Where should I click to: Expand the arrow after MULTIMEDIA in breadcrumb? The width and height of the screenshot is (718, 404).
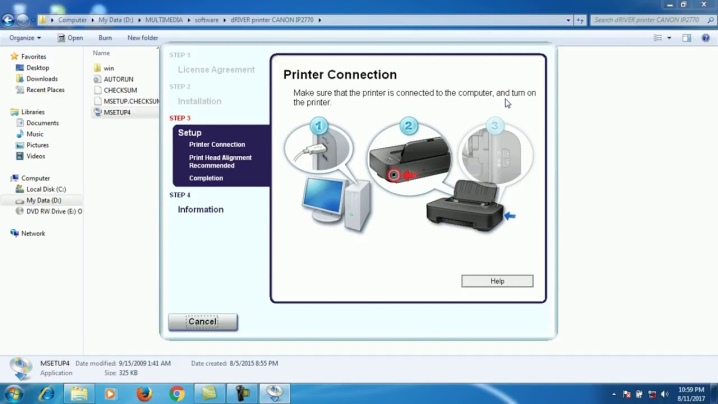188,20
